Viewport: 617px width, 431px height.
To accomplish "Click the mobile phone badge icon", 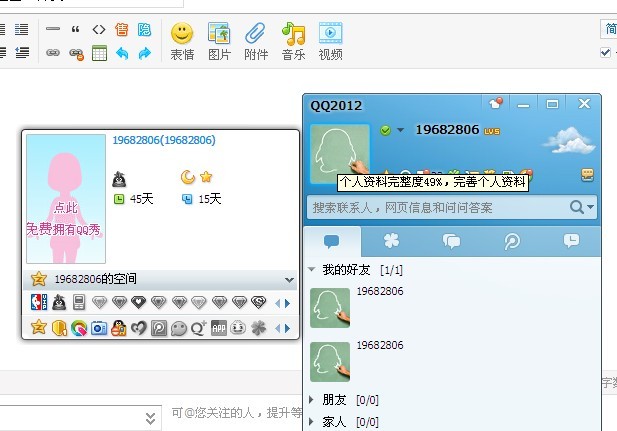I will [79, 302].
